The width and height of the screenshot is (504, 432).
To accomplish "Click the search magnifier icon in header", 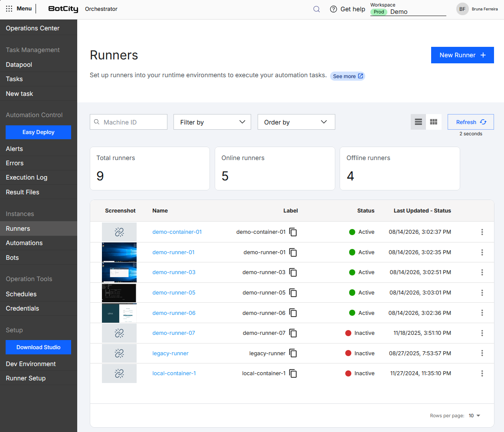I will click(x=317, y=9).
